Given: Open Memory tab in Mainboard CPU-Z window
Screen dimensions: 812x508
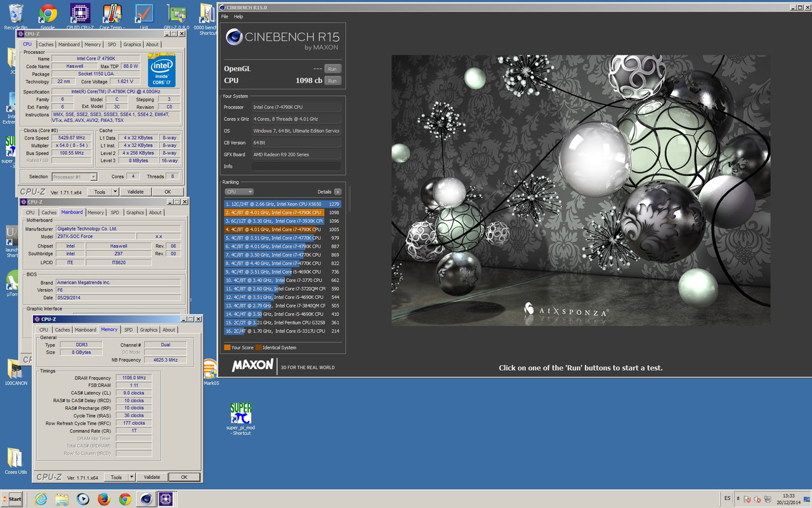Looking at the screenshot, I should [x=96, y=213].
